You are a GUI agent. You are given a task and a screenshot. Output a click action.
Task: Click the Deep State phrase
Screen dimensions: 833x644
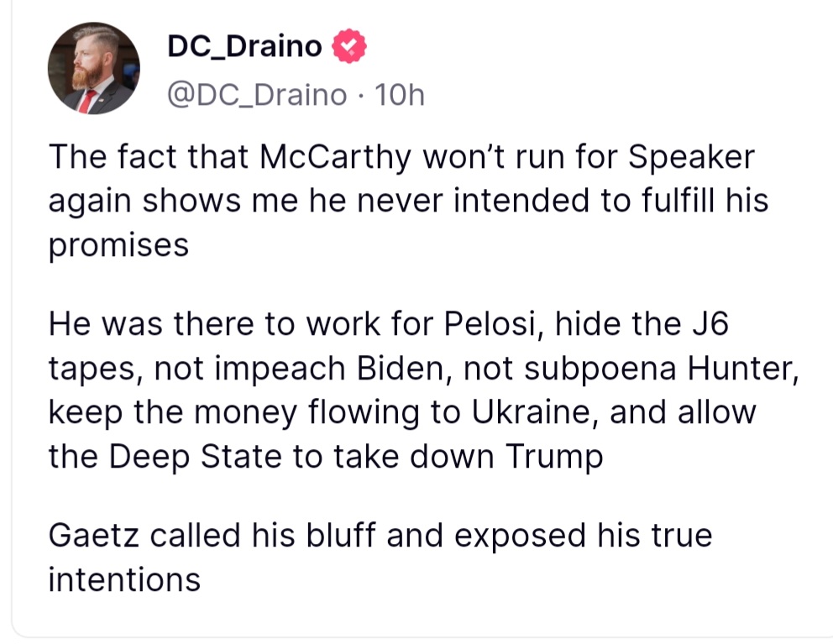195,457
